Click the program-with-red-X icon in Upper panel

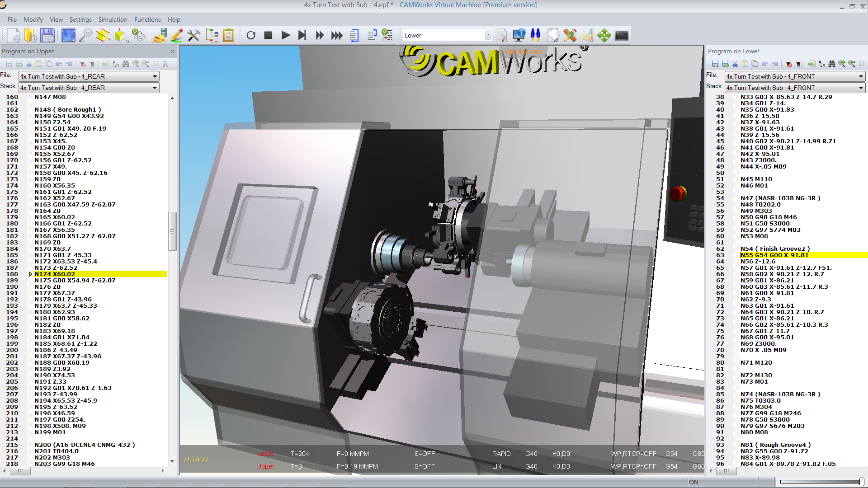(x=82, y=64)
